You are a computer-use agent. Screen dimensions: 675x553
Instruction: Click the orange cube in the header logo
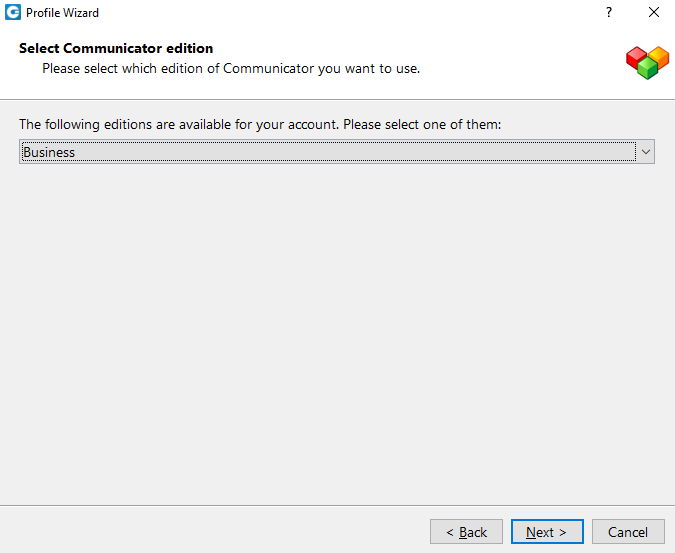point(659,58)
